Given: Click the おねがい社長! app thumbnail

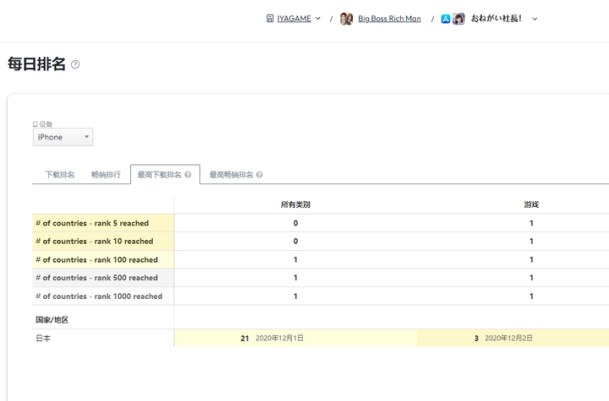Looking at the screenshot, I should (x=459, y=19).
